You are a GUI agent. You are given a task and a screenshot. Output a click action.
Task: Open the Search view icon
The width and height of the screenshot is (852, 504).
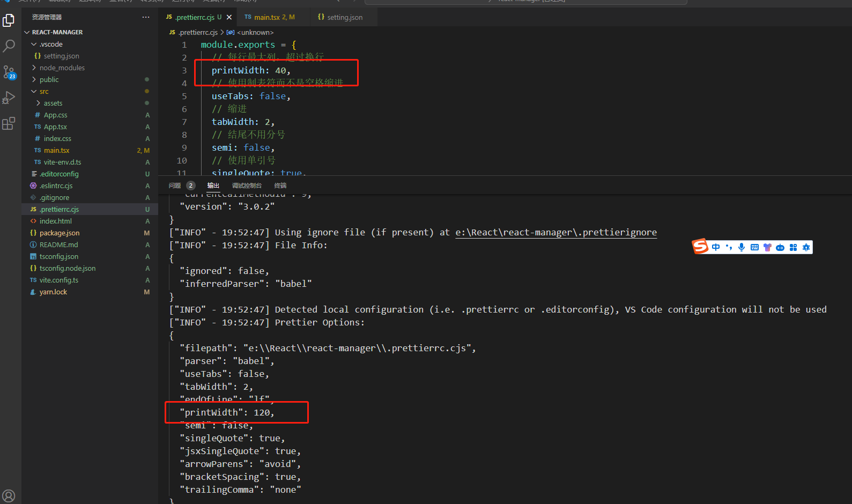pos(9,46)
